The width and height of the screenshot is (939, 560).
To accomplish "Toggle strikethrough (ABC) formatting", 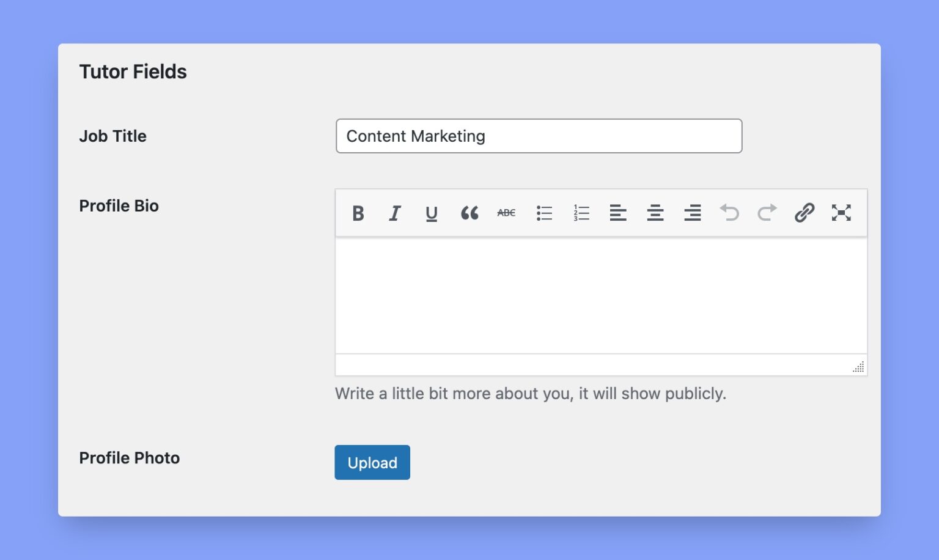I will point(506,213).
